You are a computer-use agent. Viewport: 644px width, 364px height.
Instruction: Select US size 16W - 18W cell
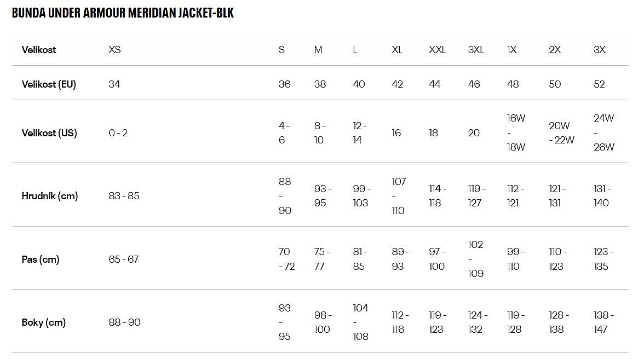coord(515,133)
